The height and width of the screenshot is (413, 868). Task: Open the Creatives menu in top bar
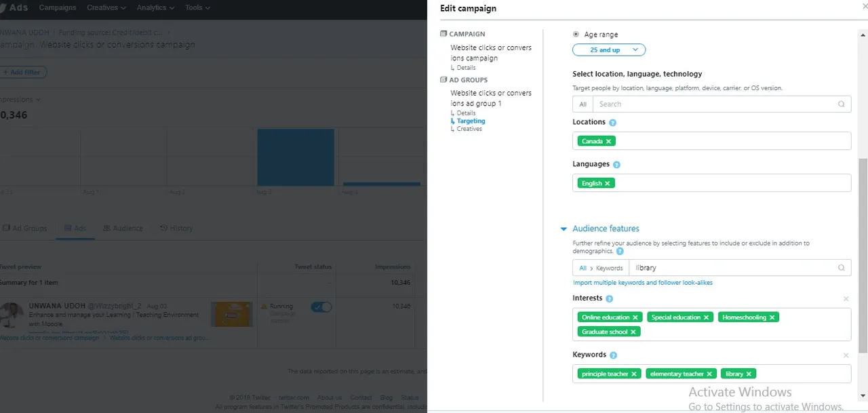click(106, 7)
